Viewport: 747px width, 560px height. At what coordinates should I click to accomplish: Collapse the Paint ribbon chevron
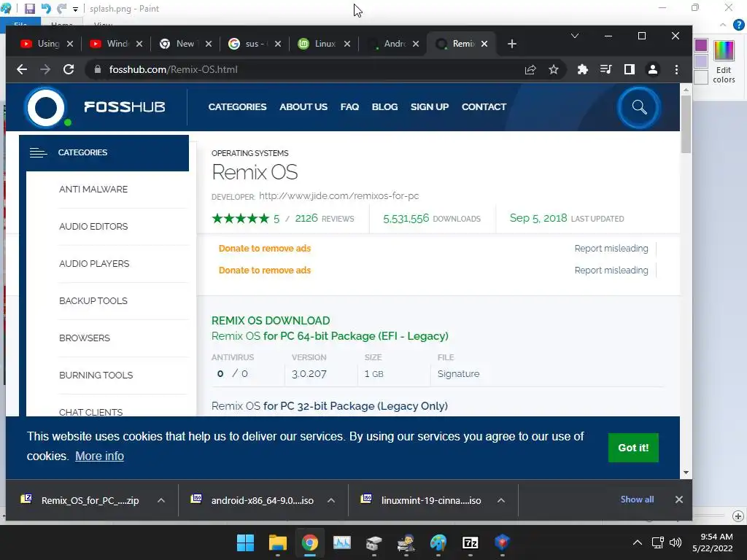(723, 25)
